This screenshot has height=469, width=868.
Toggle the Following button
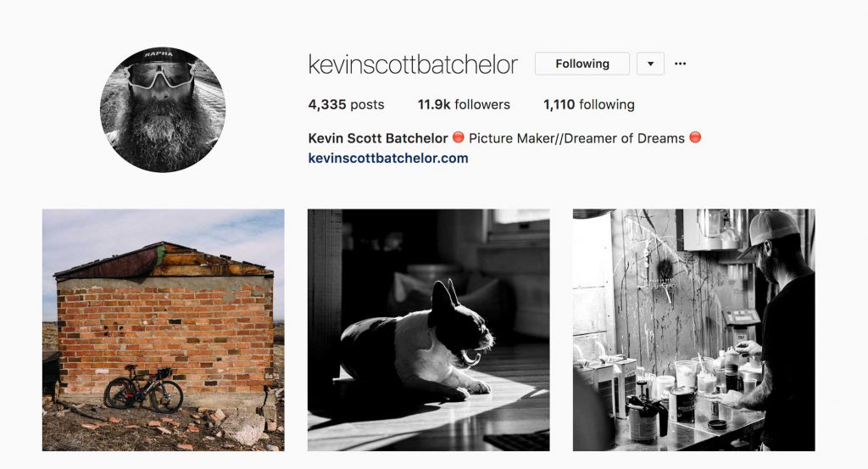pyautogui.click(x=582, y=64)
